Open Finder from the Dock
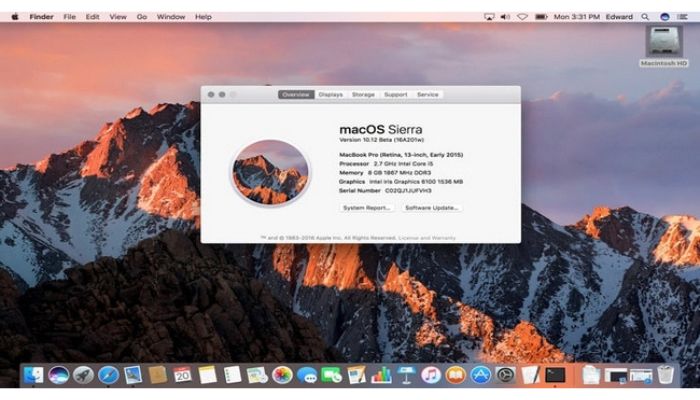 (x=33, y=375)
